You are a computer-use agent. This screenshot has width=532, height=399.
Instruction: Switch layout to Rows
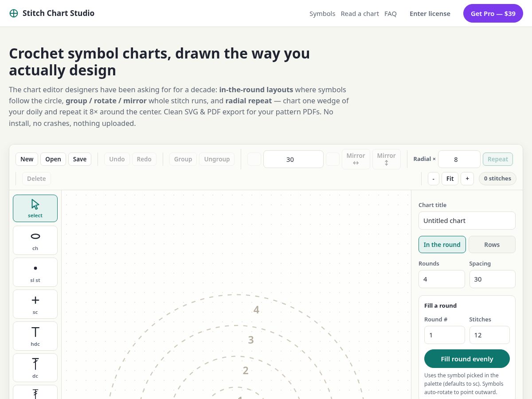pos(492,245)
